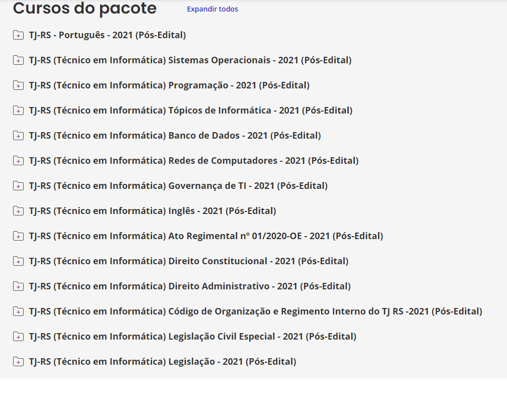Open the Banco de Dados course title
The image size is (507, 420).
pos(174,136)
